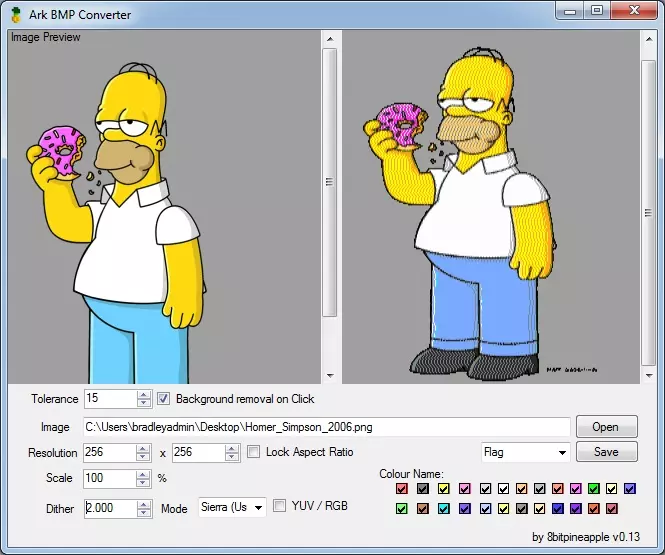The height and width of the screenshot is (555, 665).
Task: Click the left preview scrollbar up arrow
Action: click(330, 39)
